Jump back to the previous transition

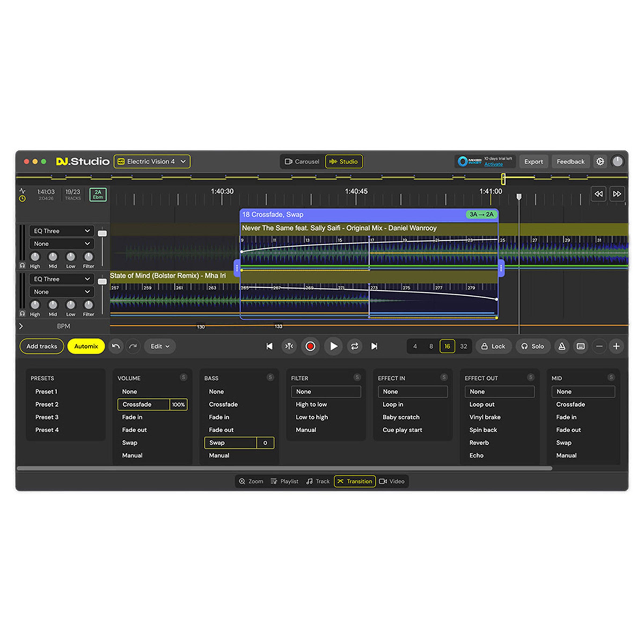click(269, 346)
